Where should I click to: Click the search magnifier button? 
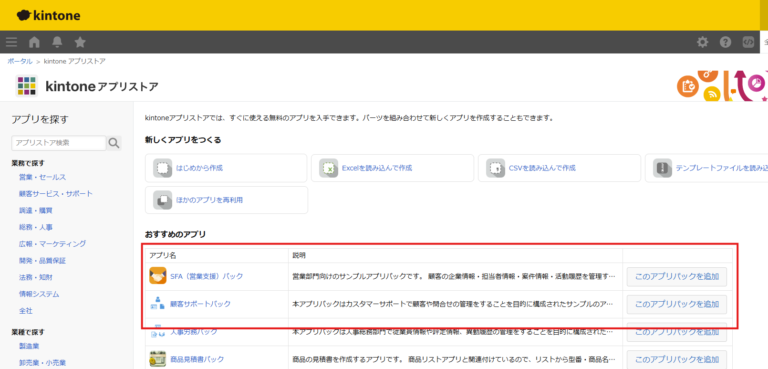114,143
